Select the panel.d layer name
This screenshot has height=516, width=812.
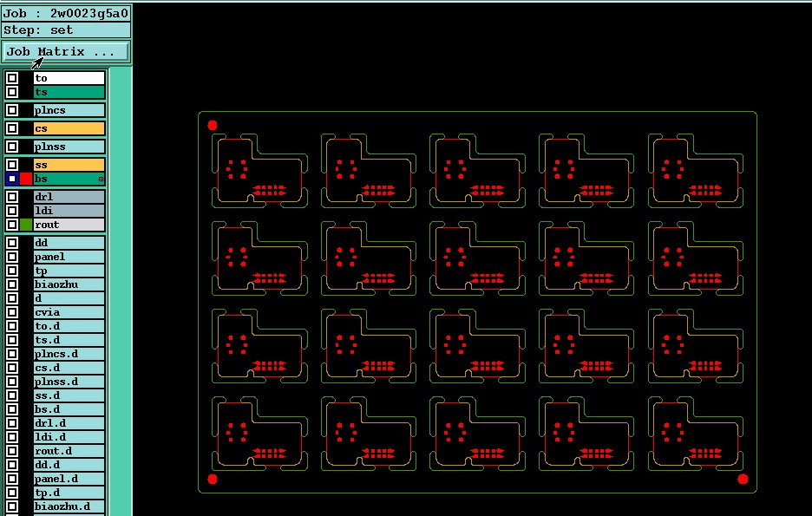coord(69,479)
